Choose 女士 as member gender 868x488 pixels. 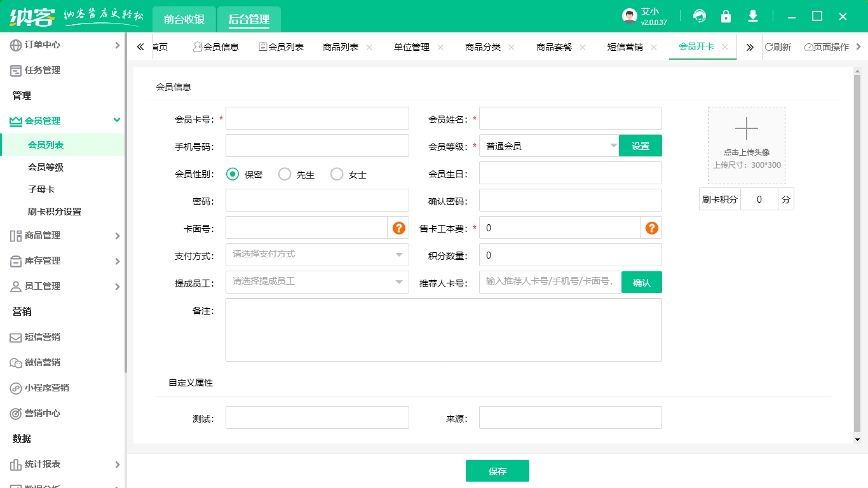click(337, 173)
